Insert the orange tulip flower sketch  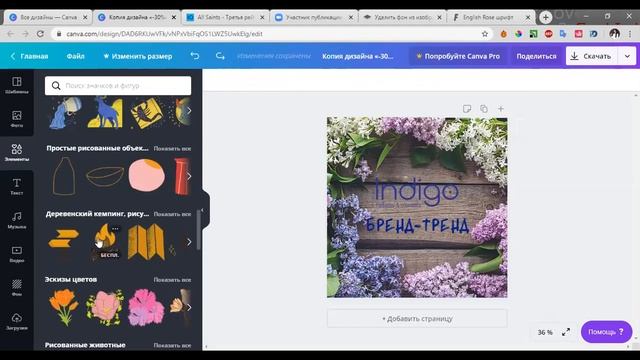tap(64, 307)
